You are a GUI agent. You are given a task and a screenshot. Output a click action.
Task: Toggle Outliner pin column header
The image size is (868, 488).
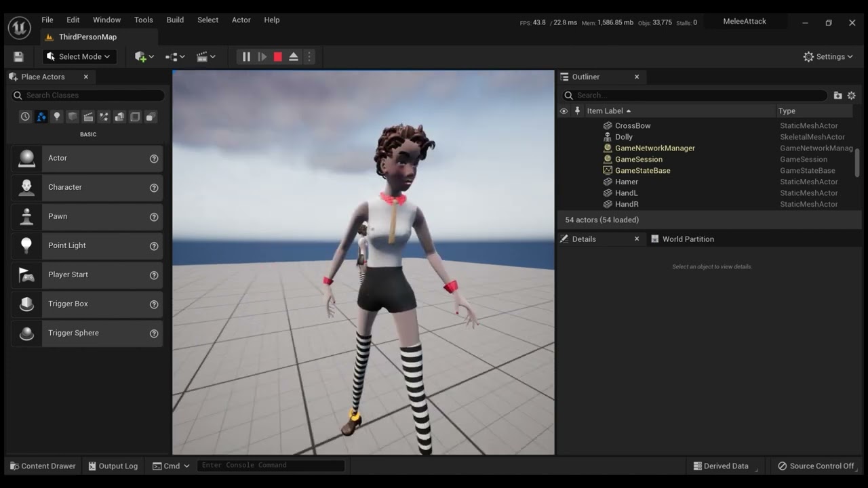pos(578,110)
